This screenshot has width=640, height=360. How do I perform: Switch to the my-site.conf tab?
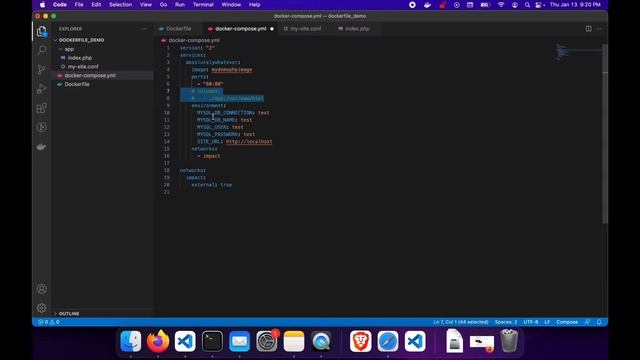(x=305, y=29)
